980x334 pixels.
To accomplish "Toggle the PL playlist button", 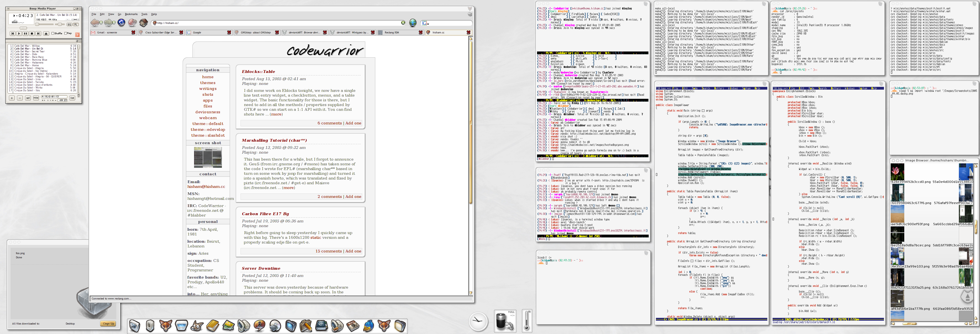I will 76,25.
